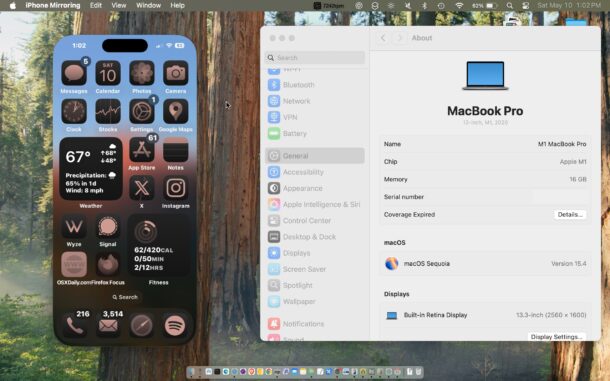Open Displays settings in sidebar
The image size is (610, 381).
315,253
